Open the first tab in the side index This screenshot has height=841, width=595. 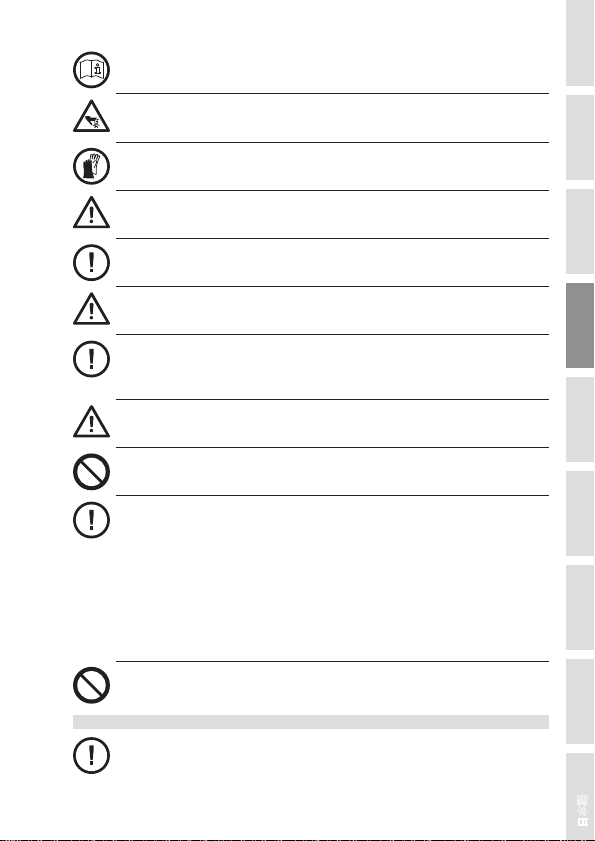(x=580, y=43)
